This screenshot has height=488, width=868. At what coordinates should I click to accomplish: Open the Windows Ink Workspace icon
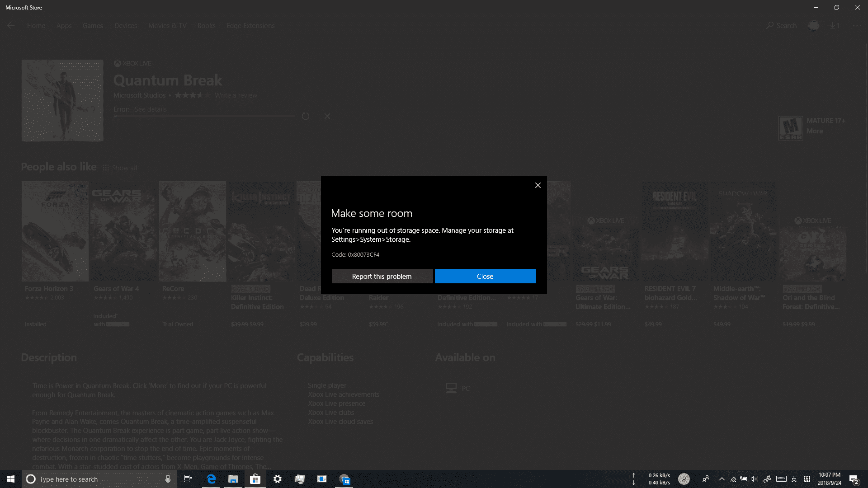[x=767, y=479]
